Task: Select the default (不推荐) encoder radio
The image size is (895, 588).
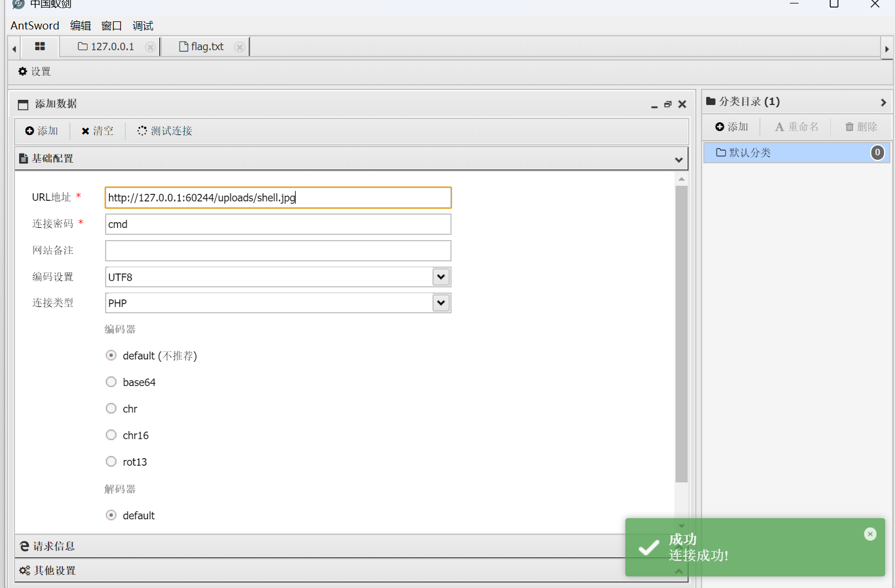Action: pyautogui.click(x=111, y=355)
